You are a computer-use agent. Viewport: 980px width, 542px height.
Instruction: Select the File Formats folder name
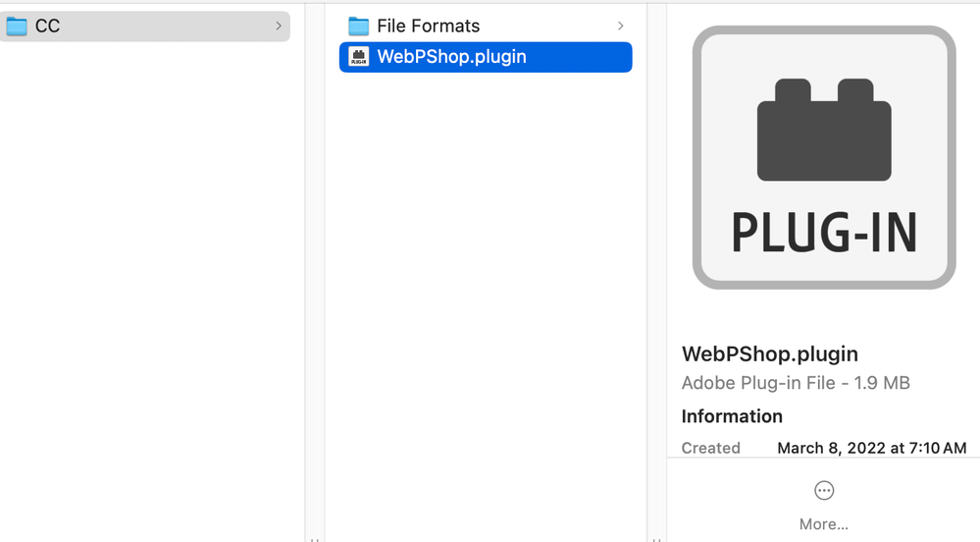click(x=428, y=27)
